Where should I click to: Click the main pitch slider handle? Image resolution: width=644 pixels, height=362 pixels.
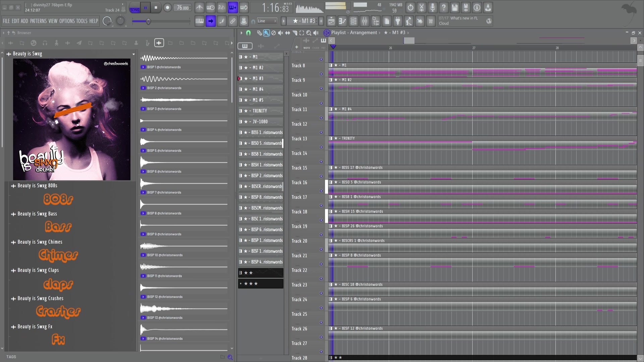pos(148,21)
